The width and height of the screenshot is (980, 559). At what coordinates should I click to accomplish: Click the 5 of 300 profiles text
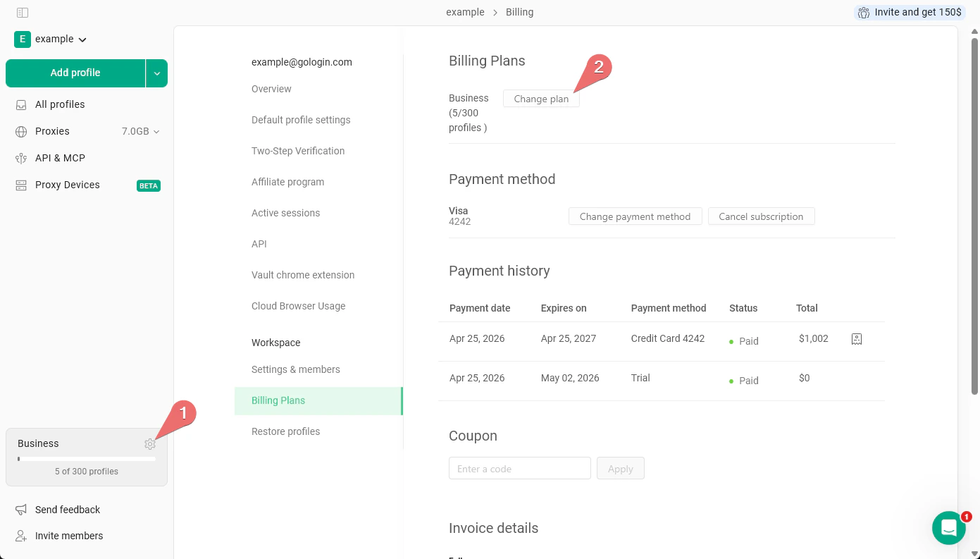tap(87, 472)
